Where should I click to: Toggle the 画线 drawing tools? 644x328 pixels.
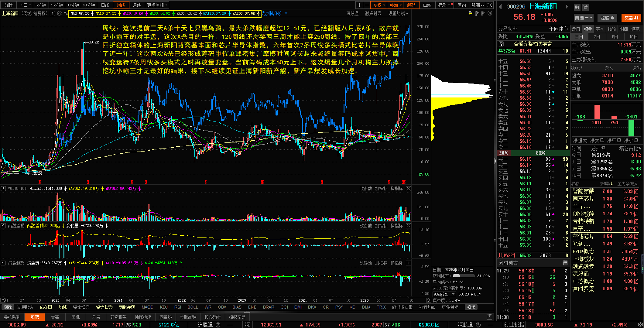pos(427,5)
